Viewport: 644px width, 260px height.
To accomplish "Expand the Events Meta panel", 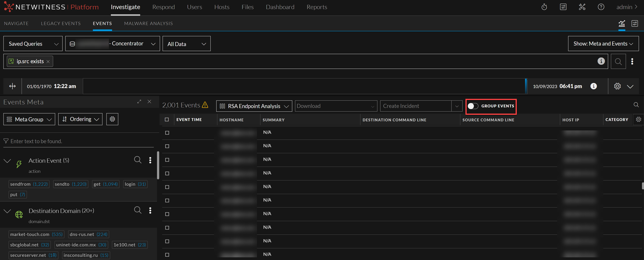I will [x=139, y=102].
